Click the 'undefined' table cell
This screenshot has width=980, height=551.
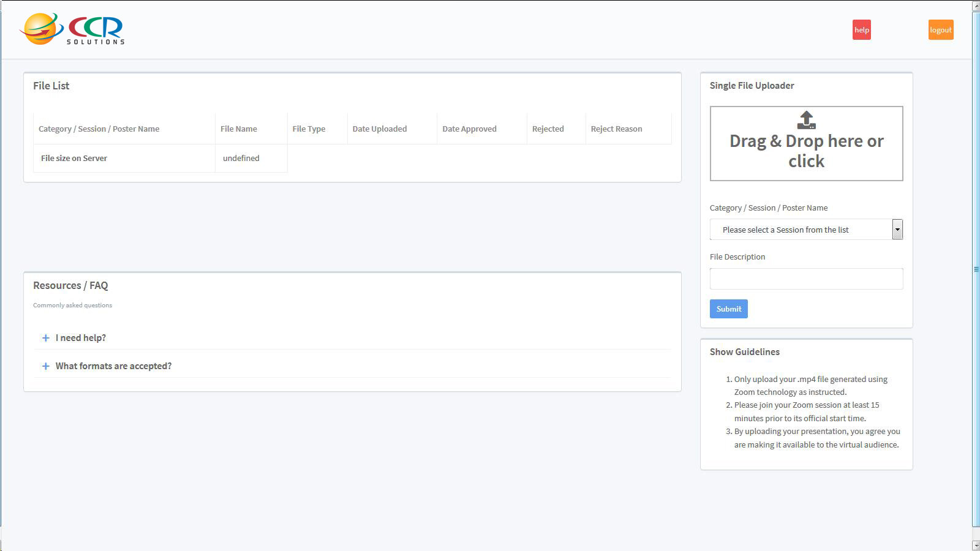point(251,158)
